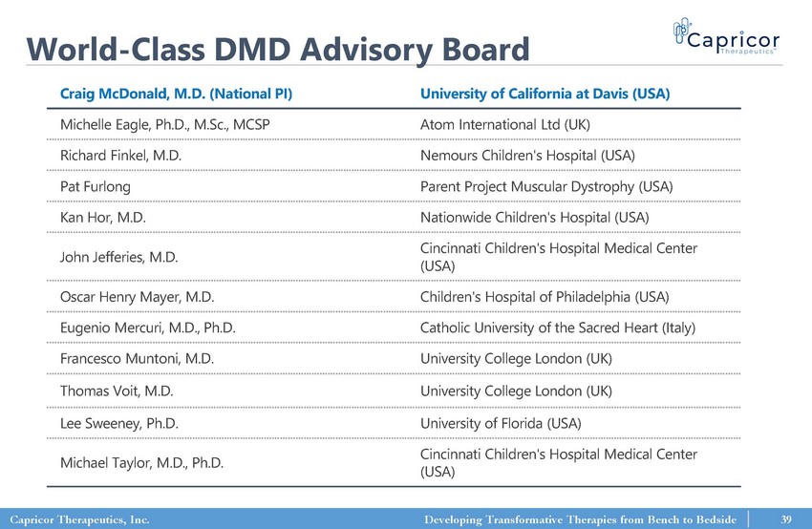Screen dimensions: 812x529
Task: Select Richard Finkel, M.D. entry
Action: click(x=121, y=155)
